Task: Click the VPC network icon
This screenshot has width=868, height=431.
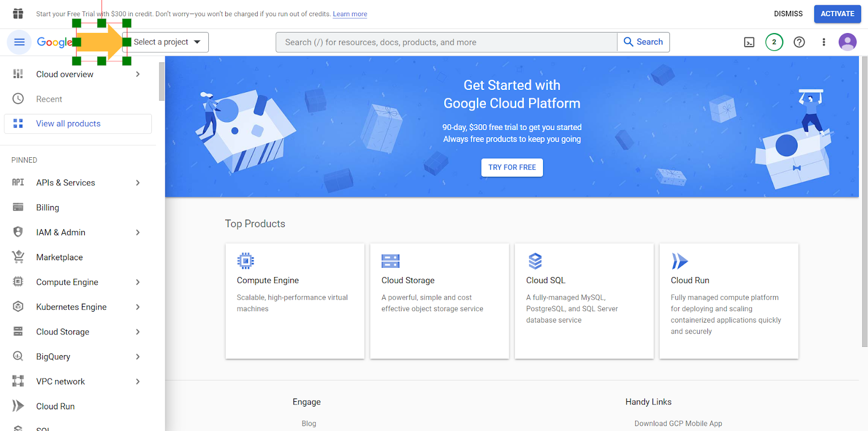Action: (x=18, y=381)
